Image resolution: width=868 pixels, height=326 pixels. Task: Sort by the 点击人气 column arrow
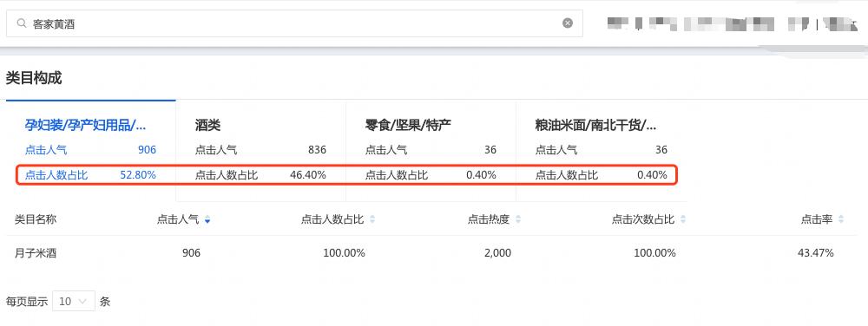[x=207, y=220]
